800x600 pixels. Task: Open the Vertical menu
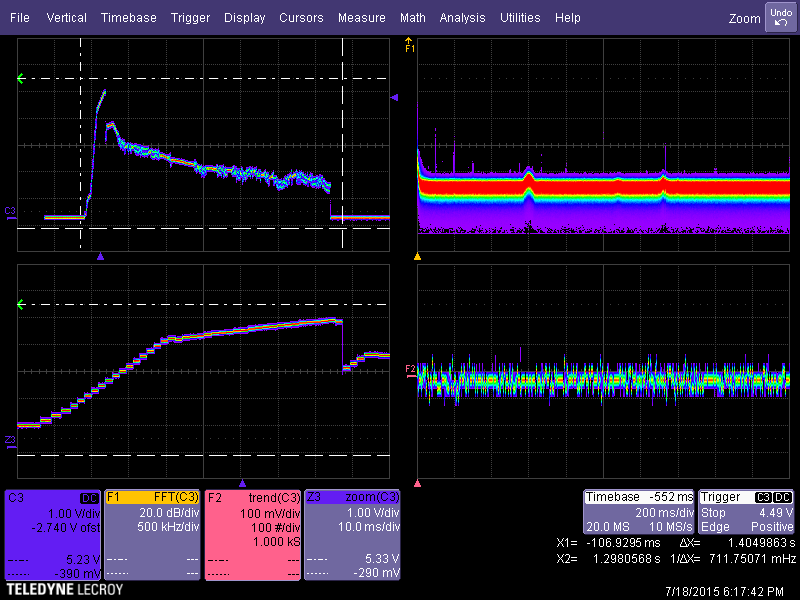(66, 18)
